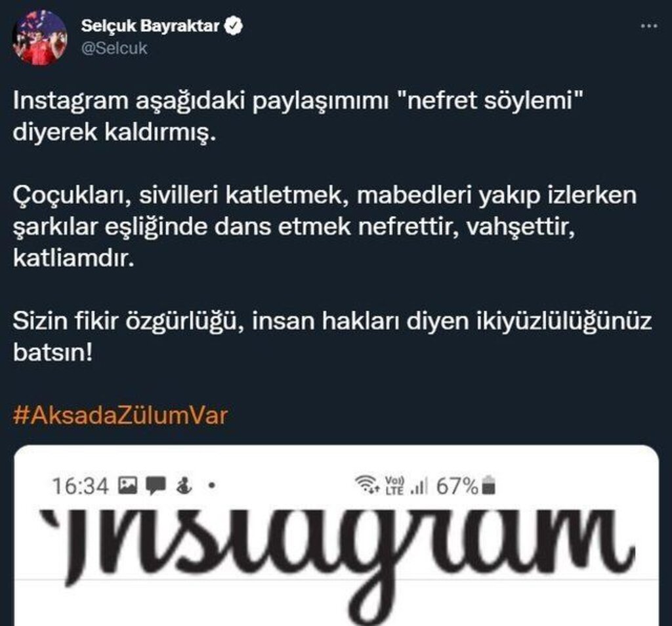
Task: Click the "nefret söylemi" opening tweet paragraph
Action: tap(299, 117)
